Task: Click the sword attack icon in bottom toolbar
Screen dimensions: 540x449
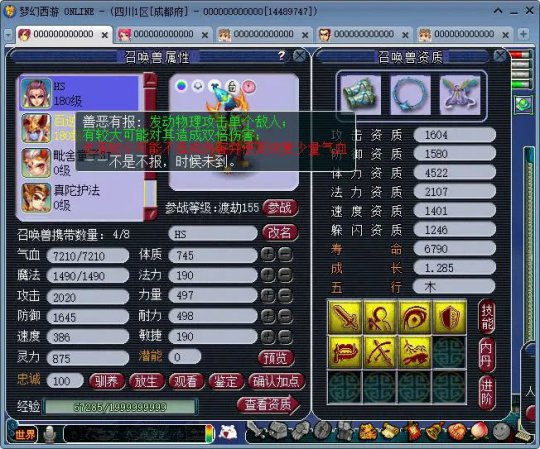Action: point(256,430)
